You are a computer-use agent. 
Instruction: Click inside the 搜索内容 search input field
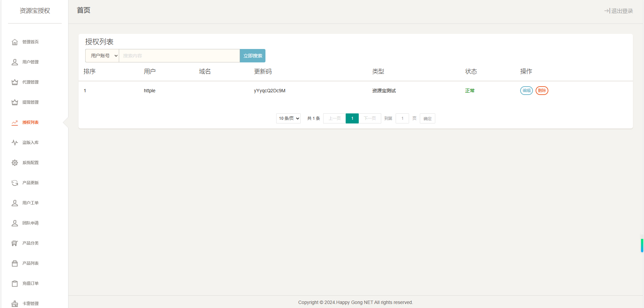point(180,56)
